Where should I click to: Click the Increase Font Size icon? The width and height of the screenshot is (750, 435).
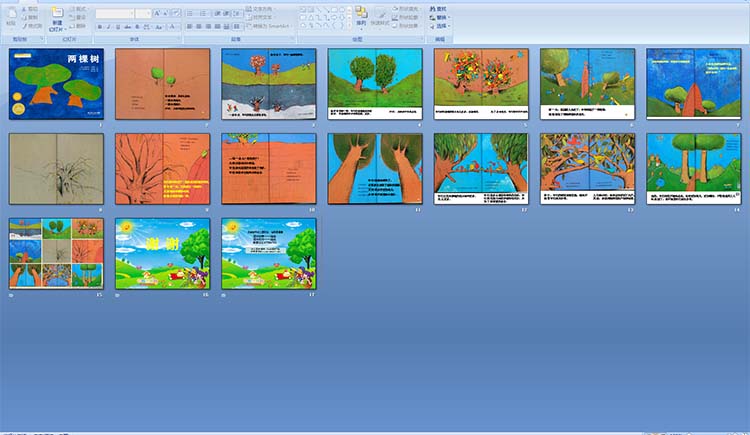pyautogui.click(x=157, y=13)
